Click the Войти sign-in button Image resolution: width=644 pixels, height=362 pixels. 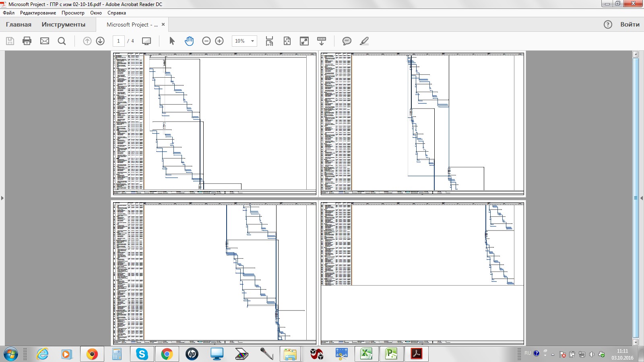point(630,25)
